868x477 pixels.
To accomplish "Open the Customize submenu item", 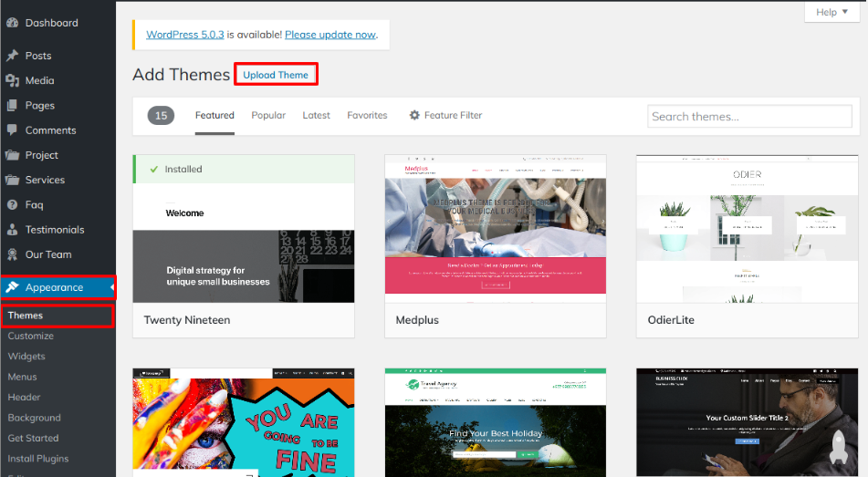I will [30, 336].
